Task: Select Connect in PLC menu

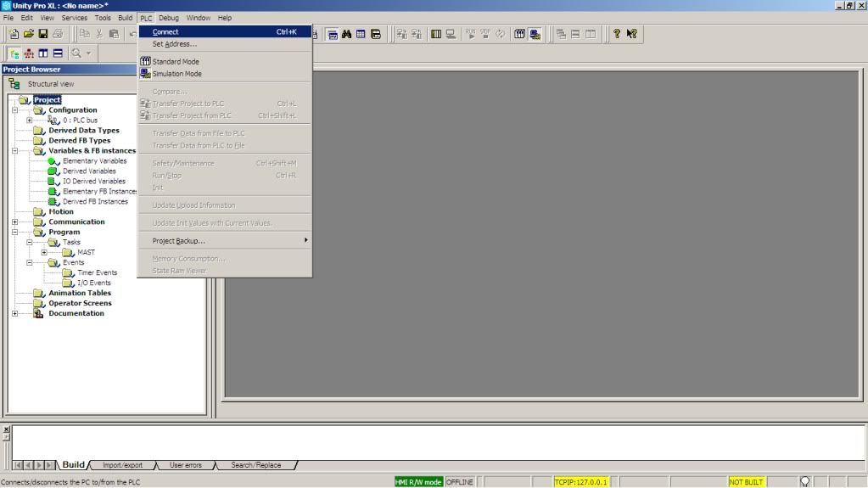Action: click(x=225, y=32)
